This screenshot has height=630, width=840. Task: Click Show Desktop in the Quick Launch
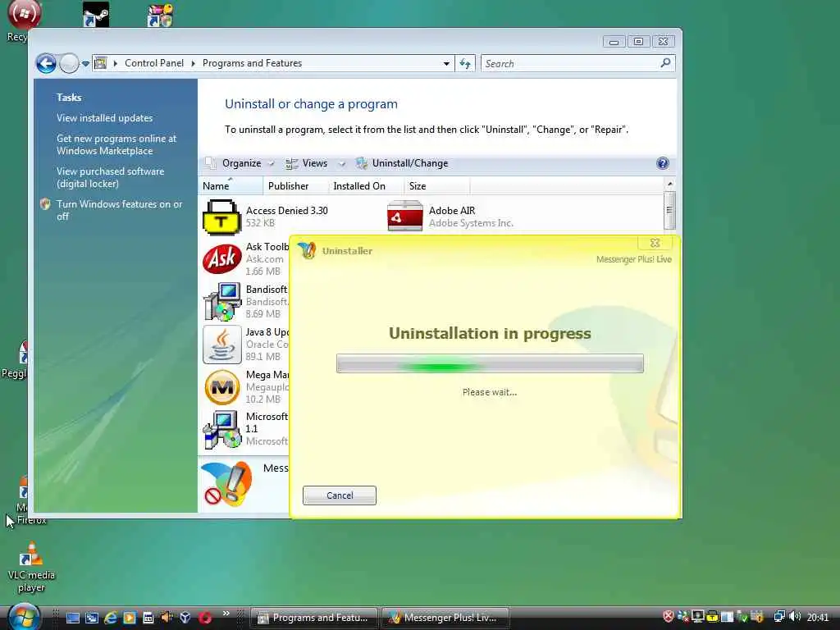[x=73, y=619]
